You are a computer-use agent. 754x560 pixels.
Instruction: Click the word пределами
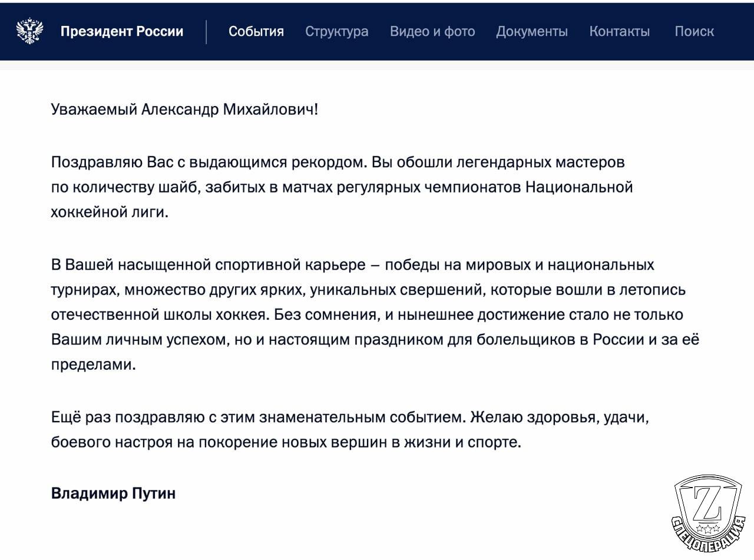[x=93, y=365]
